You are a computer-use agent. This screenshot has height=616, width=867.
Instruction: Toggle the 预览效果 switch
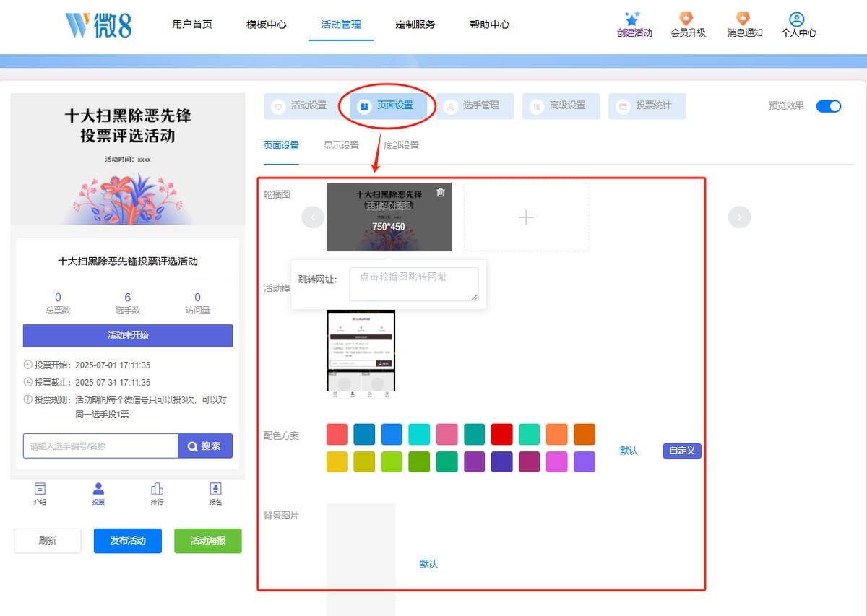click(829, 106)
